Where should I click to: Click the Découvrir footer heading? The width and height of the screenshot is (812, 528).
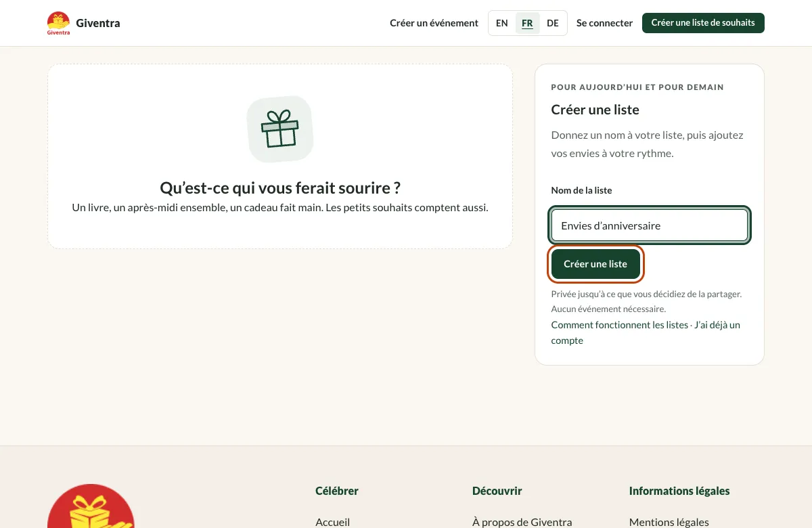click(497, 491)
